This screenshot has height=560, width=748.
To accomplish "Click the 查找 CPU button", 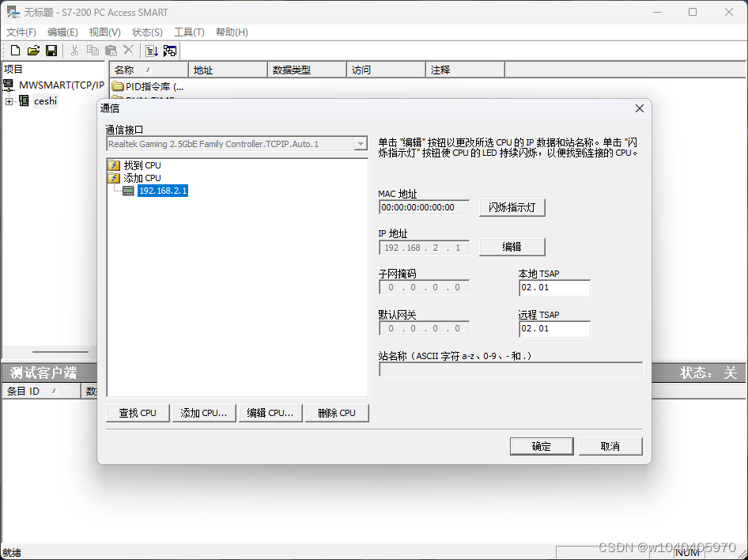I will tap(137, 412).
